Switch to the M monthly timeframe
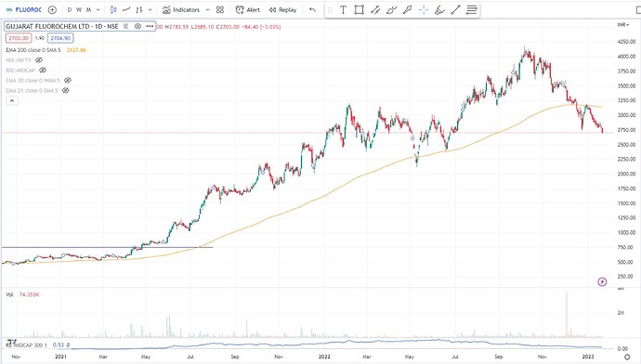The image size is (641, 364). pyautogui.click(x=88, y=10)
